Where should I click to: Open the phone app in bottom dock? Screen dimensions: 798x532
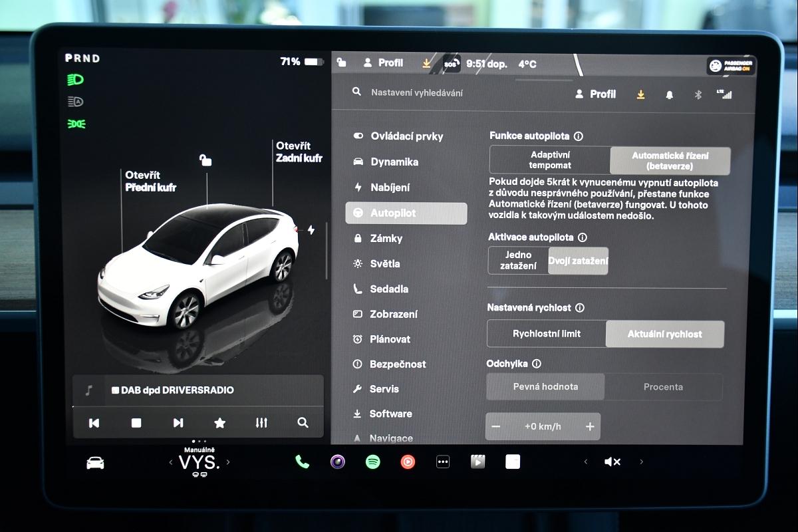coord(302,462)
